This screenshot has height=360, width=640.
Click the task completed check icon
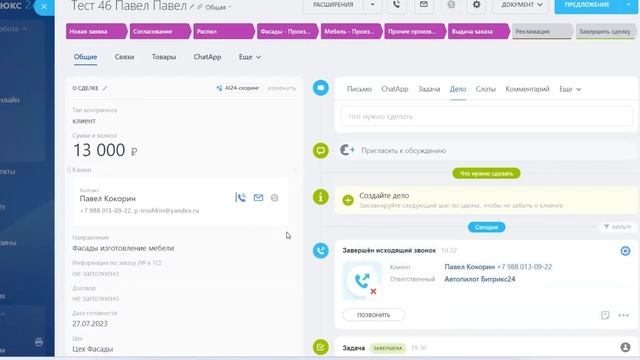click(321, 347)
